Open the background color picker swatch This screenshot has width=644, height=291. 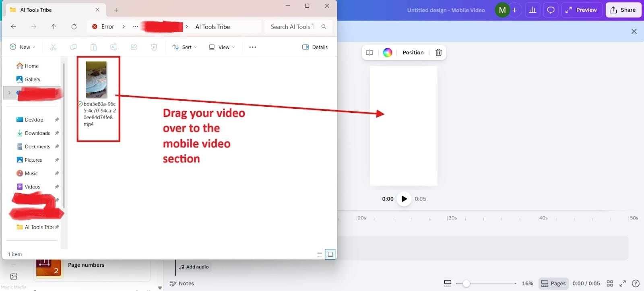pos(387,52)
